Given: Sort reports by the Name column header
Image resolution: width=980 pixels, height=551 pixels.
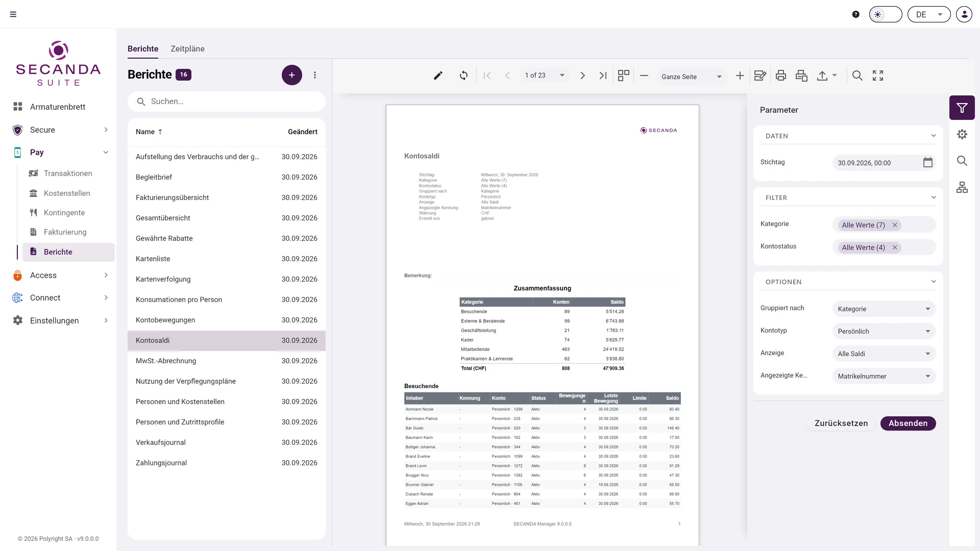Looking at the screenshot, I should (149, 132).
